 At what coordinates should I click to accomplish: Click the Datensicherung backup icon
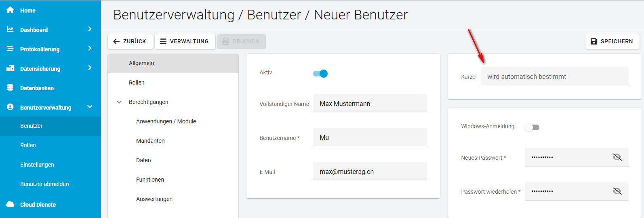pyautogui.click(x=10, y=68)
